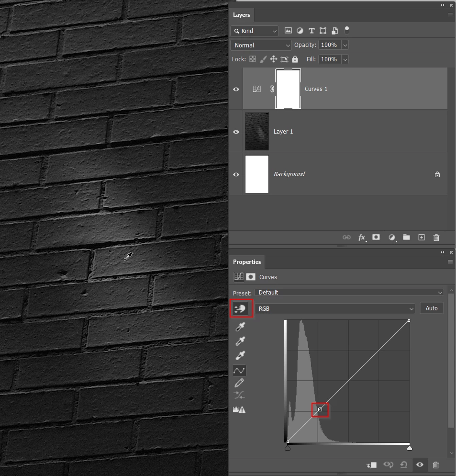The image size is (456, 476).
Task: Click the calculate accurate histogram icon
Action: click(x=239, y=409)
